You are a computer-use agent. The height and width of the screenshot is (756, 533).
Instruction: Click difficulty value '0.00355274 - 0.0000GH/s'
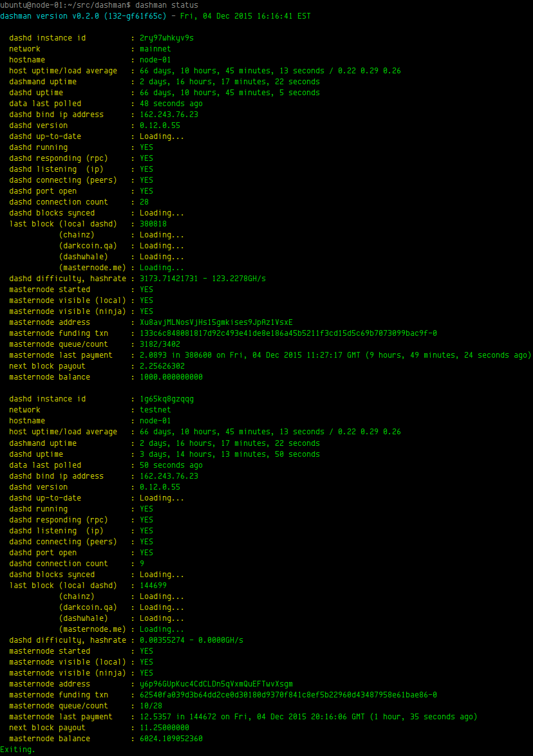tap(191, 640)
